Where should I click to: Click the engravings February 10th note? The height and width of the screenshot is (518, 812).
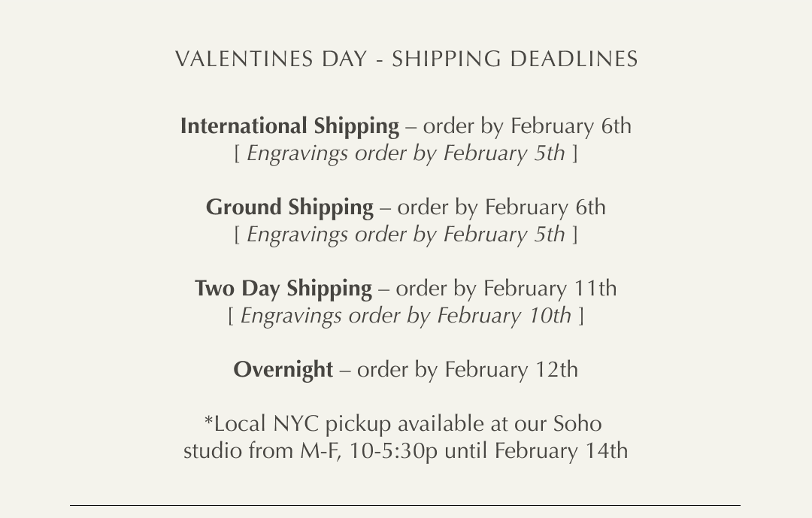(405, 316)
